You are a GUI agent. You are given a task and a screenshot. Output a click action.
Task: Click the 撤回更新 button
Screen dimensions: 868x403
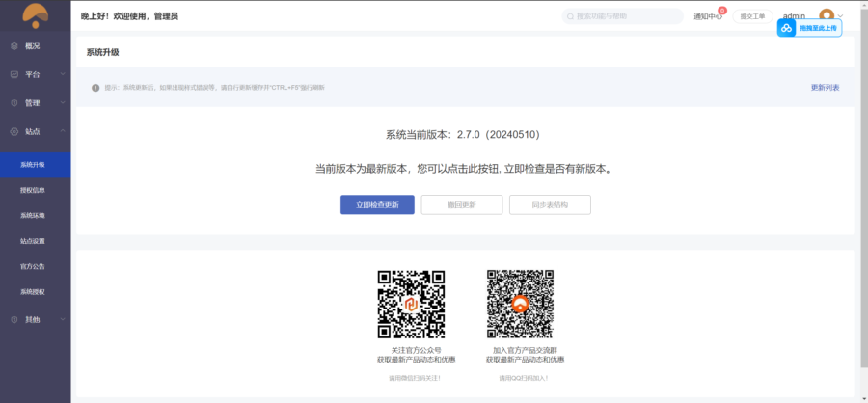pos(462,204)
